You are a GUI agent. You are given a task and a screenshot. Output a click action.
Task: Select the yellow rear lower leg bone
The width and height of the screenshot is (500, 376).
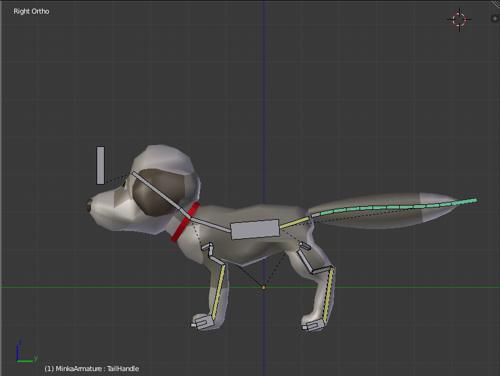pos(329,295)
